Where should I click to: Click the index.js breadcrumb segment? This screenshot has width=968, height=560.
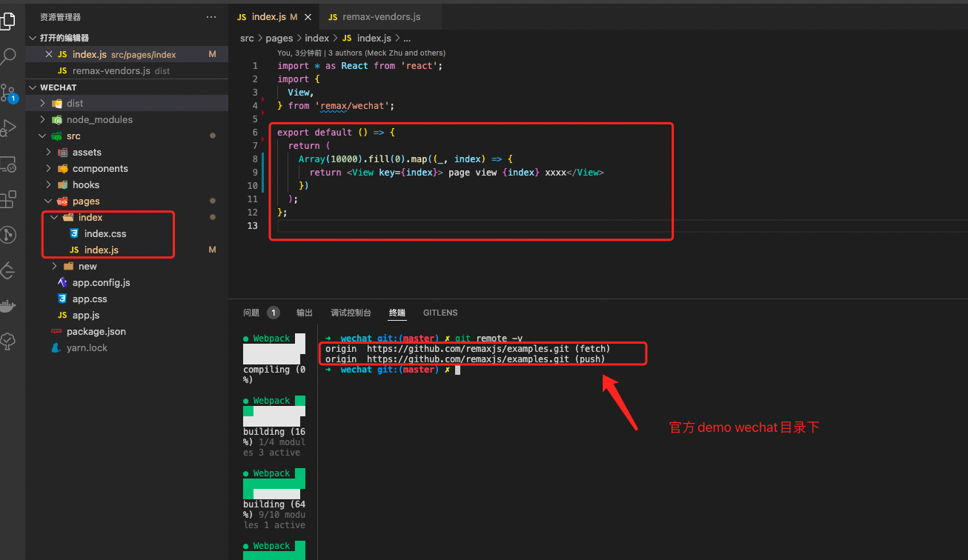coord(366,38)
